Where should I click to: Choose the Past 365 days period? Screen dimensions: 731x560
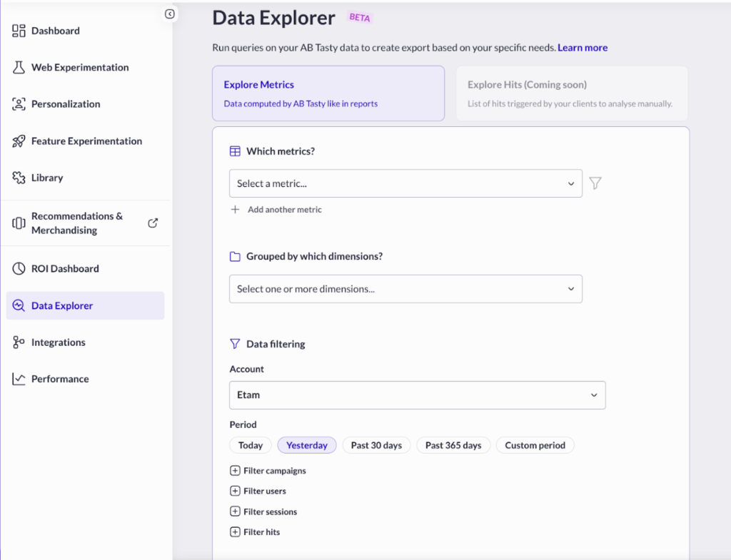coord(453,445)
